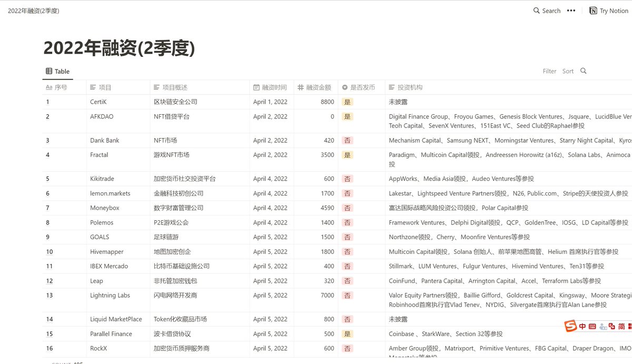Click the 是 tag in the CertiK row
Screen dimensions: 632x364
(x=347, y=102)
